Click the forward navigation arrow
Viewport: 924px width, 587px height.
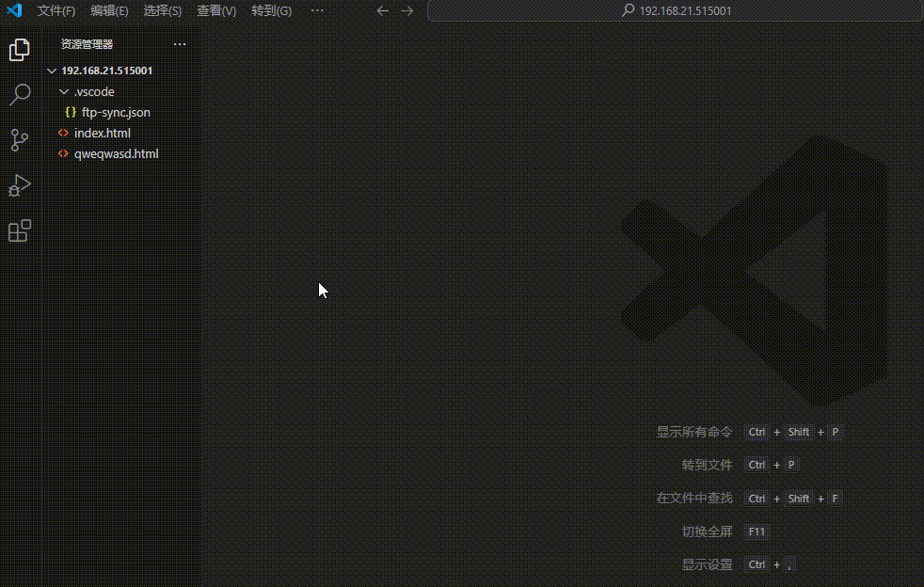[x=406, y=11]
